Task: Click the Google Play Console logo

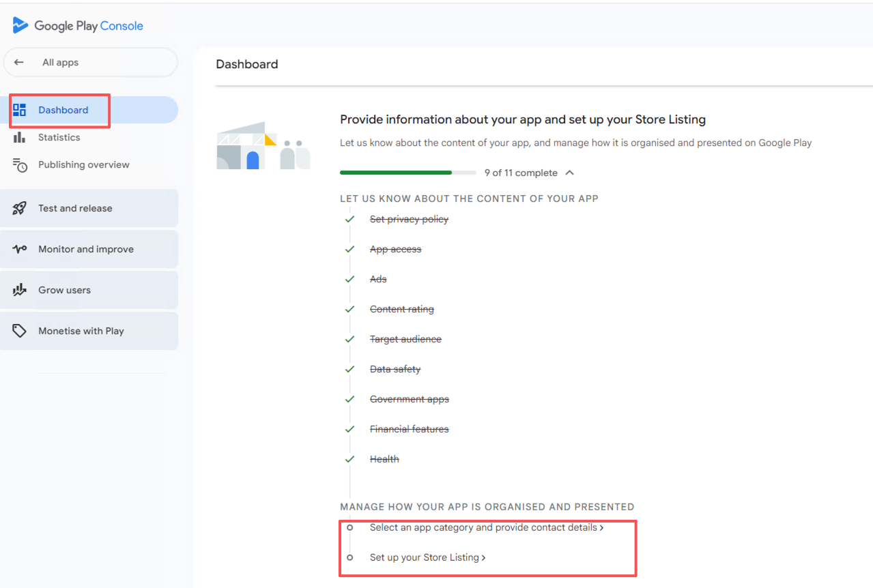Action: (77, 26)
